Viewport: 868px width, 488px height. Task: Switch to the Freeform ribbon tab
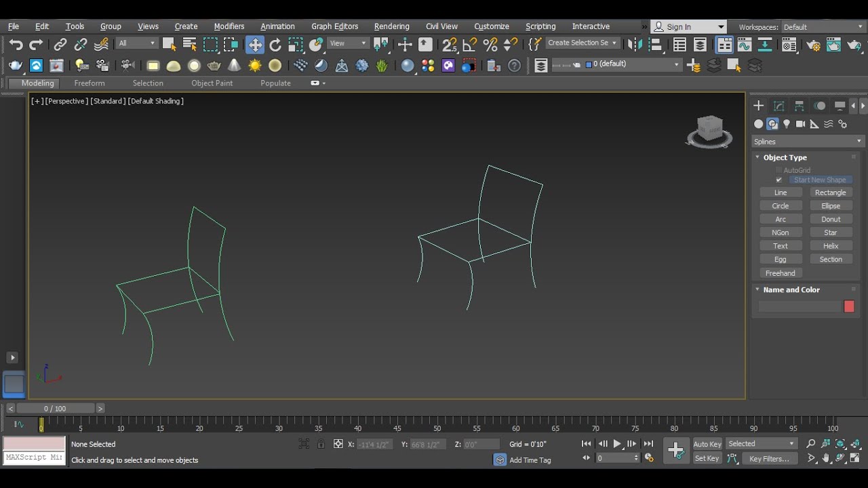[90, 83]
